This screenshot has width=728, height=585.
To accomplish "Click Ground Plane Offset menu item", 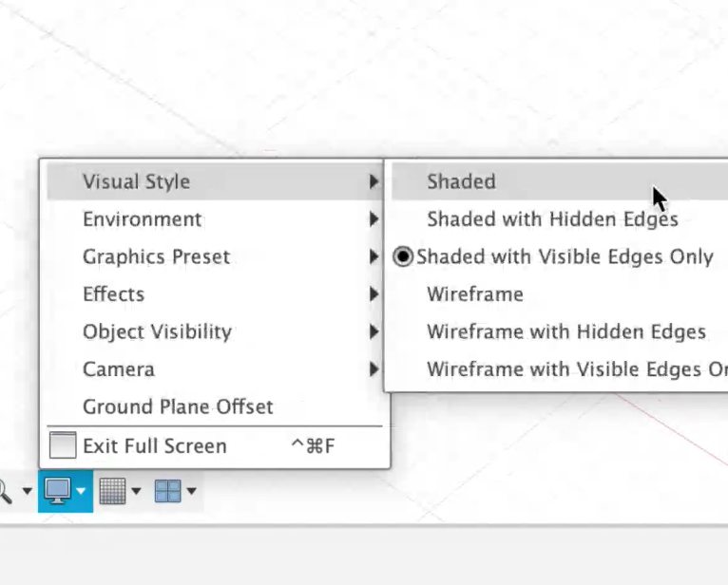I will 215,406.
